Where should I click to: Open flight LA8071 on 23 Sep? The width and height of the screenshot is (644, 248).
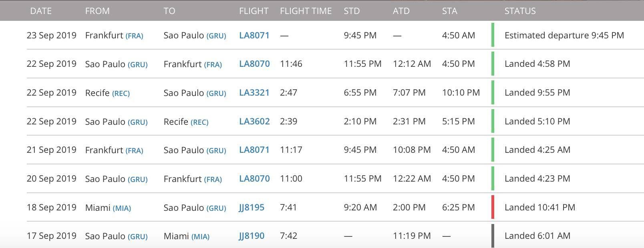(254, 35)
